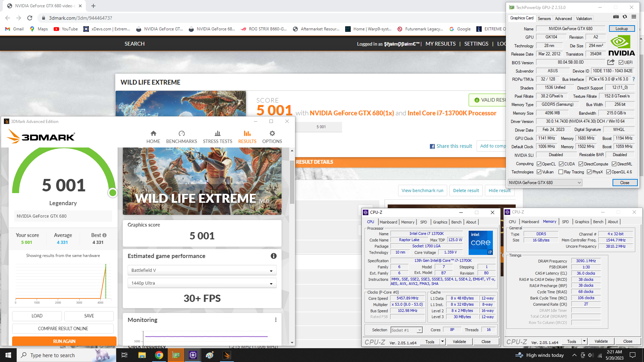Open Mainboard tab in left CPU-Z window

click(388, 222)
